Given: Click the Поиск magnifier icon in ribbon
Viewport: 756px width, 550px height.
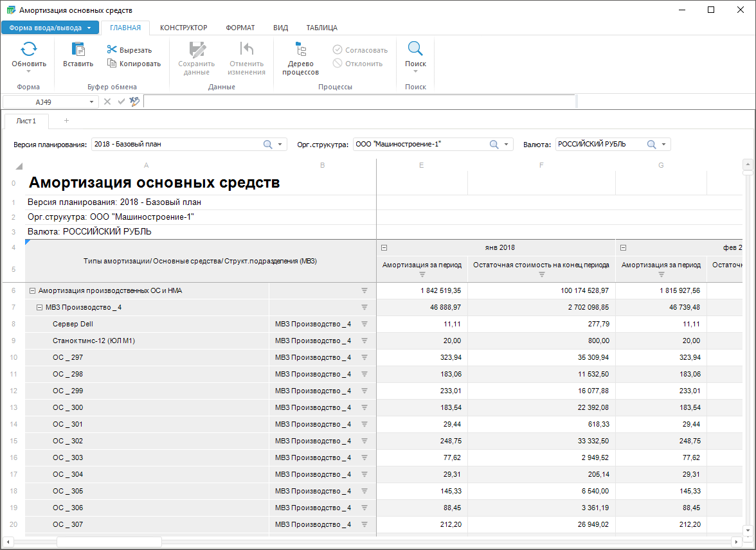Looking at the screenshot, I should (x=415, y=49).
